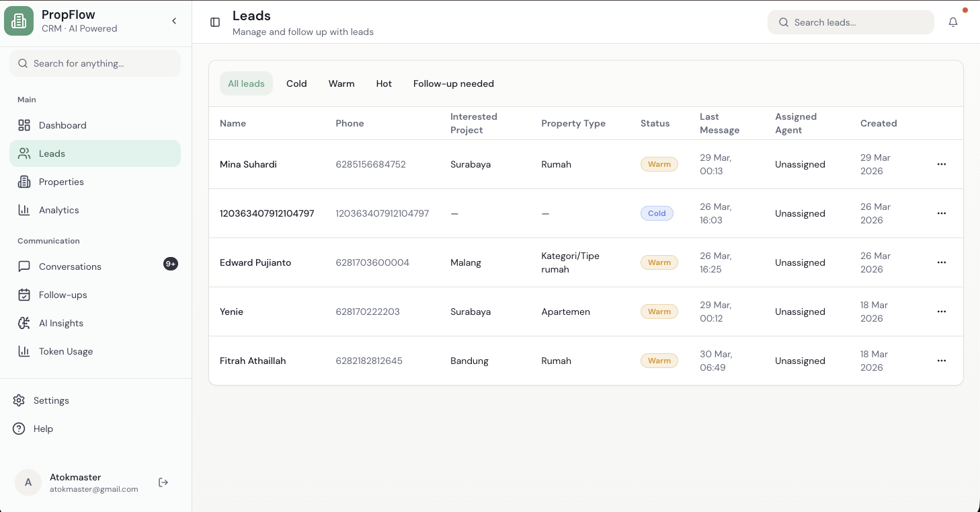Click the Dashboard grid icon in the sidebar
Screen dimensions: 980x512
[x=24, y=125]
